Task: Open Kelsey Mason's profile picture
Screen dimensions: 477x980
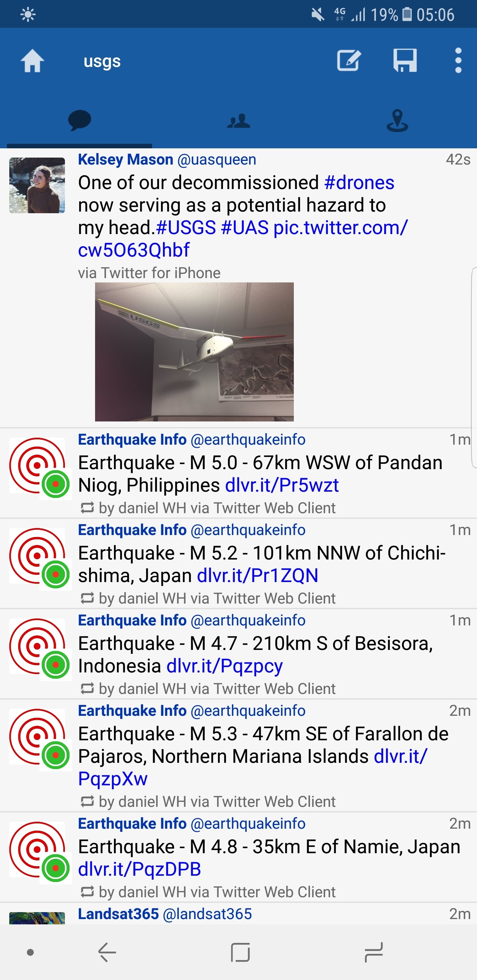Action: (x=37, y=185)
